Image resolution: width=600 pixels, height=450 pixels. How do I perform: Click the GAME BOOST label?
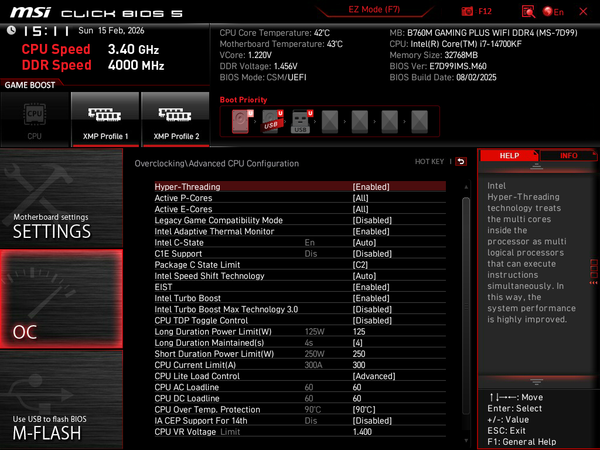click(x=30, y=85)
